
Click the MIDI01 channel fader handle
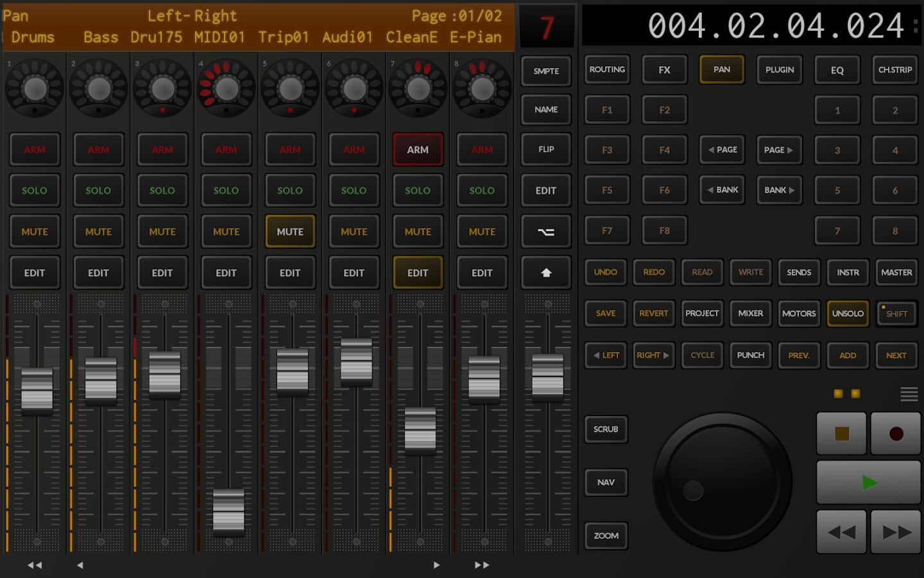click(228, 511)
